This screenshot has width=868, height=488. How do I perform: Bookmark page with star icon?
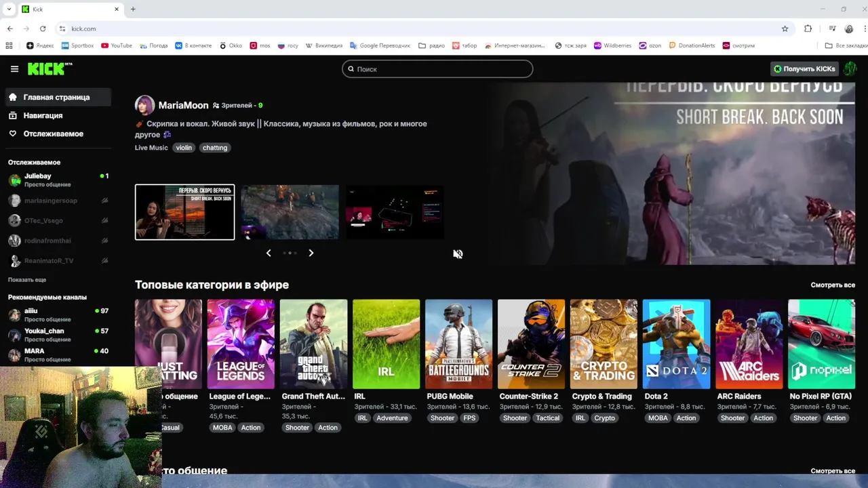pos(785,28)
